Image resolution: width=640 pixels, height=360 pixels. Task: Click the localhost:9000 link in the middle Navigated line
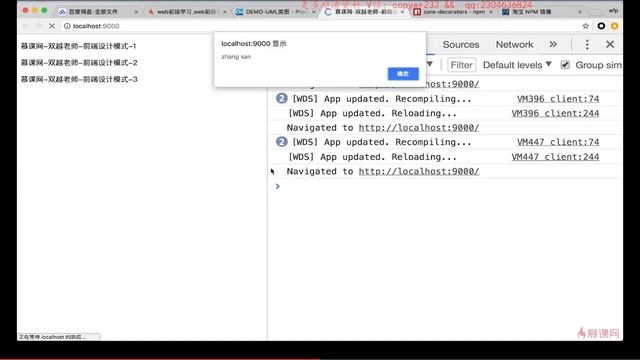coord(419,128)
